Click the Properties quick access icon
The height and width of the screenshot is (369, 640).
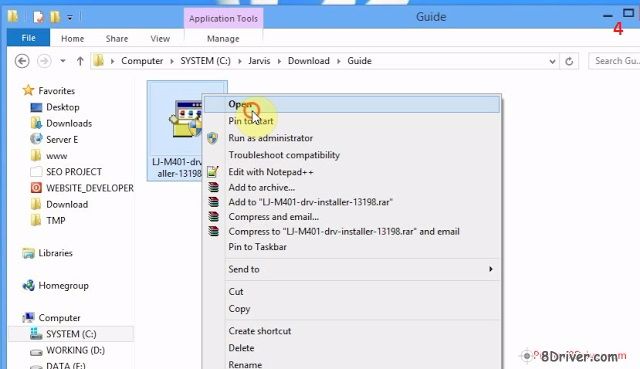tap(38, 17)
